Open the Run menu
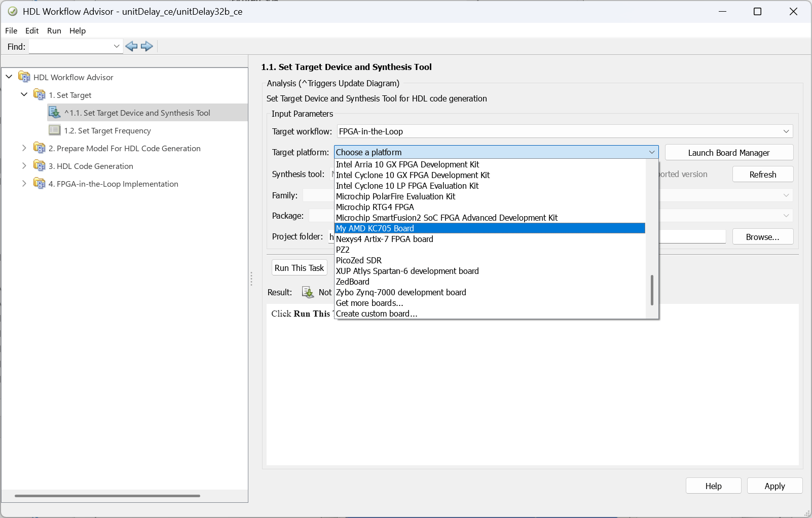This screenshot has width=812, height=518. 54,30
